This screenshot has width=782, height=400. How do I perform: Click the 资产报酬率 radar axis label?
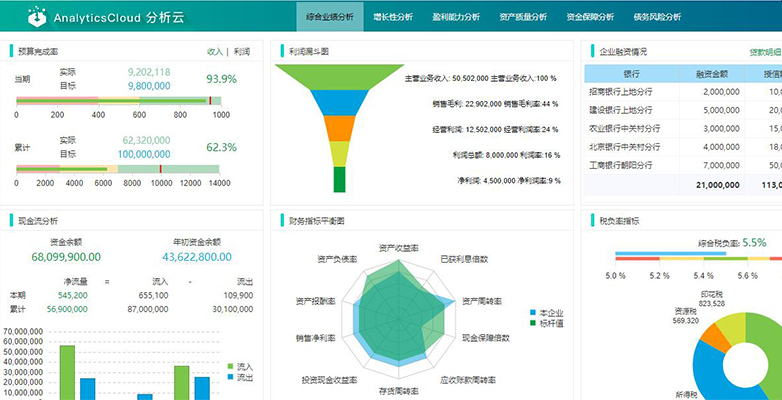coord(315,301)
